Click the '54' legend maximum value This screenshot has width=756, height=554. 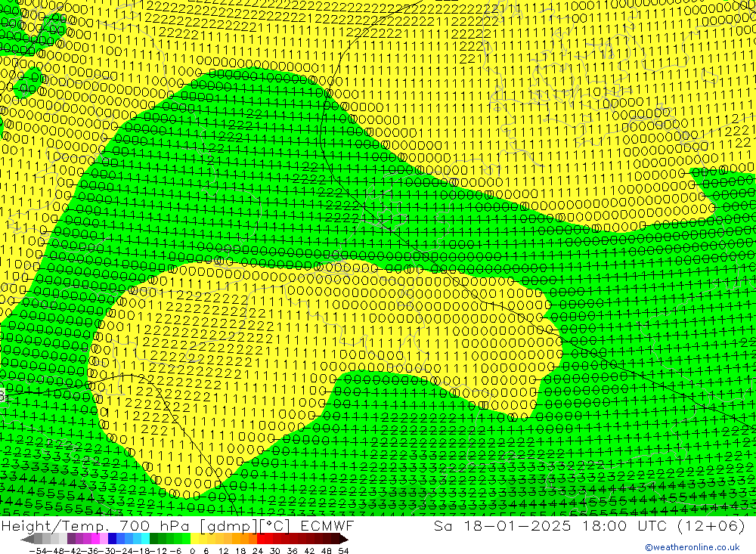tap(343, 551)
